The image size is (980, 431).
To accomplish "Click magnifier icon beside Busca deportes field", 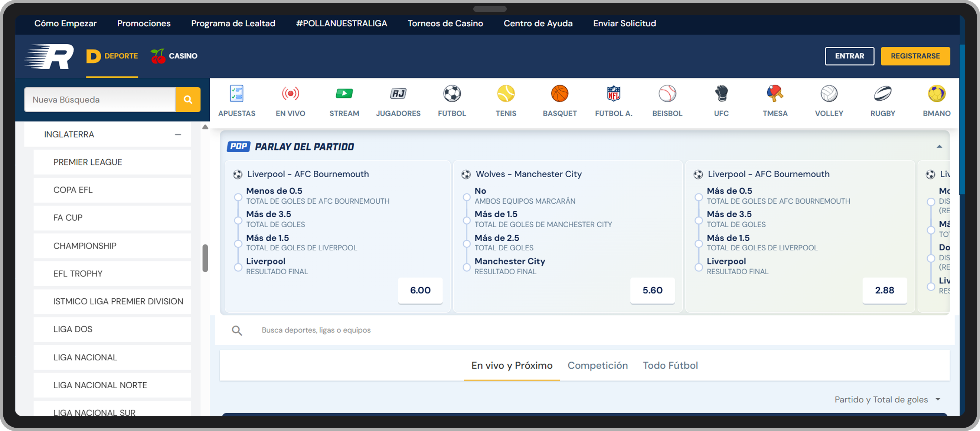I will [237, 330].
